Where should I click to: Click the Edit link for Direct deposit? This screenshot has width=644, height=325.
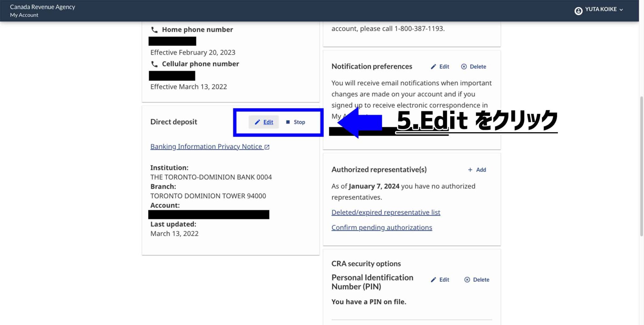point(268,122)
